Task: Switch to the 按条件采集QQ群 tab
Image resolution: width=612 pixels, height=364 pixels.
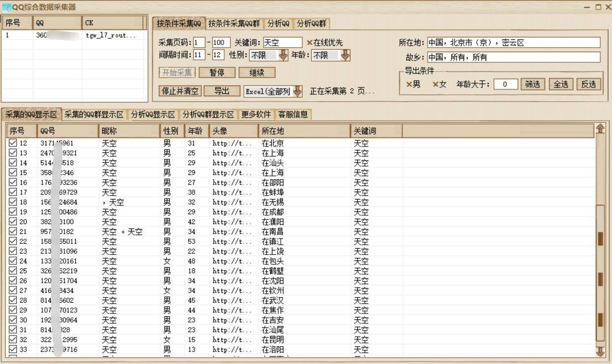Action: (x=234, y=24)
